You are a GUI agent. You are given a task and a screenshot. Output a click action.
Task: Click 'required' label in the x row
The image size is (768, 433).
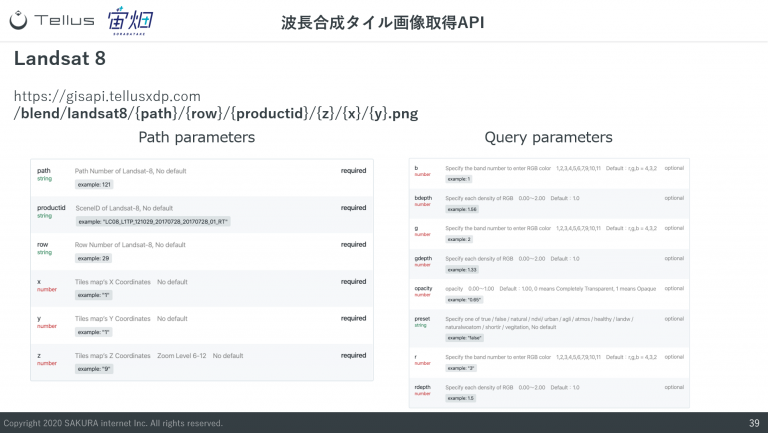click(x=353, y=282)
